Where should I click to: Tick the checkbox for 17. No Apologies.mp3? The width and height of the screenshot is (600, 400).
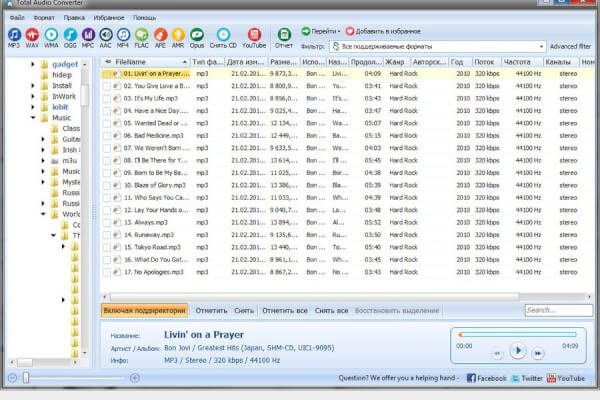(107, 273)
